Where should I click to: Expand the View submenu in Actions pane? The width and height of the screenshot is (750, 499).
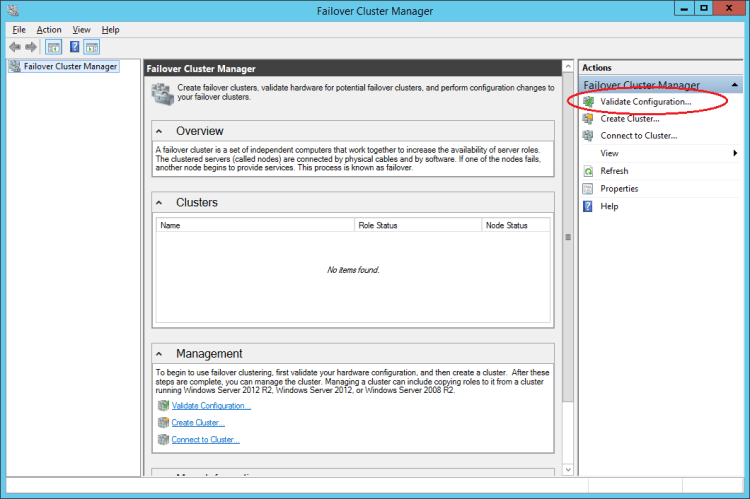pyautogui.click(x=735, y=153)
